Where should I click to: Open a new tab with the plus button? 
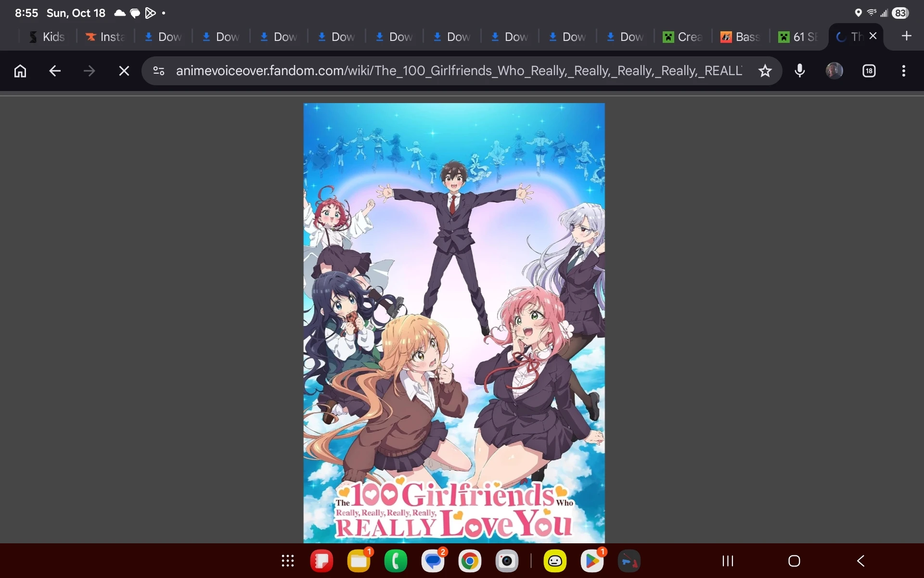(907, 36)
